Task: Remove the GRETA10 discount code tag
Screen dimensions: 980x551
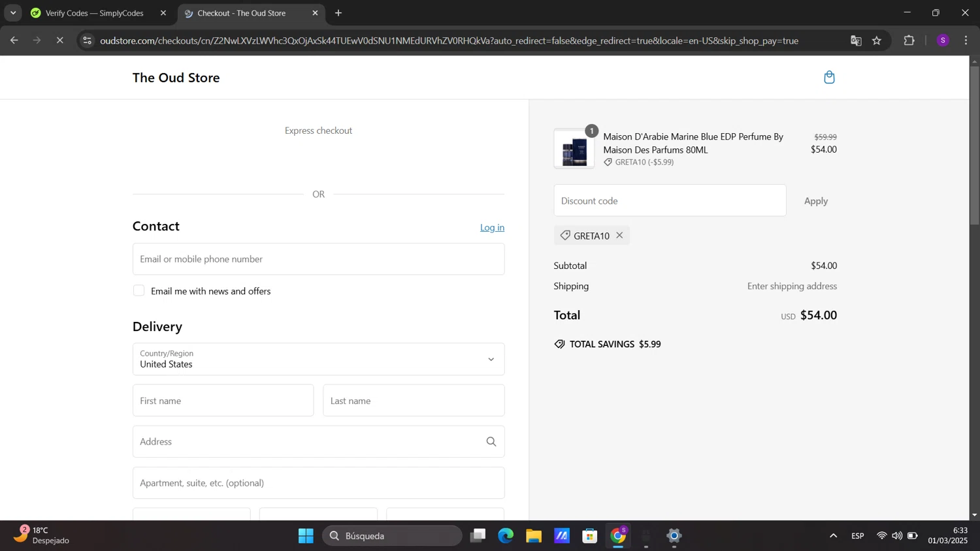Action: tap(619, 236)
